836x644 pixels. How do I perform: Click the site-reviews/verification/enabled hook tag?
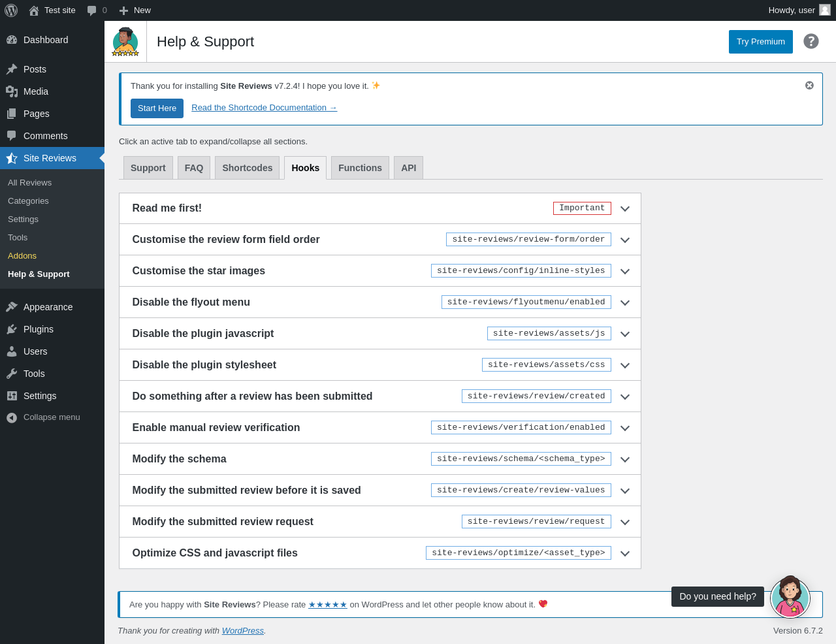521,428
